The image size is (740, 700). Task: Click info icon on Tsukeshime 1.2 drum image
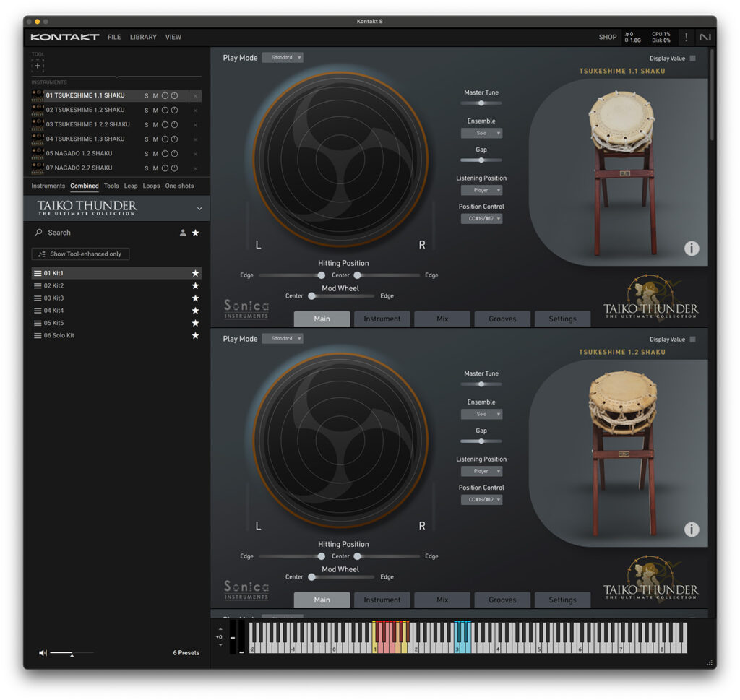[x=692, y=530]
